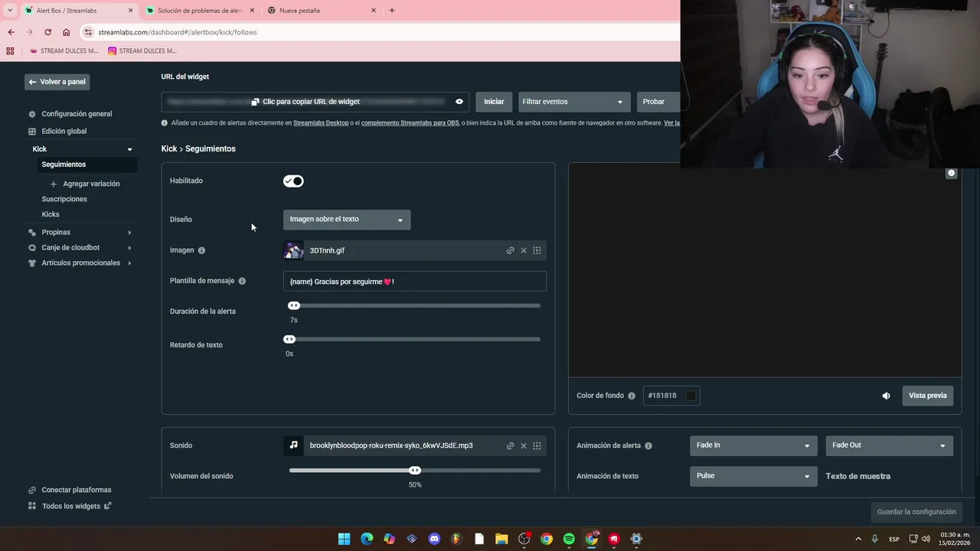980x551 pixels.
Task: Open the Instagram STREAM DULCES bookmark
Action: point(142,51)
